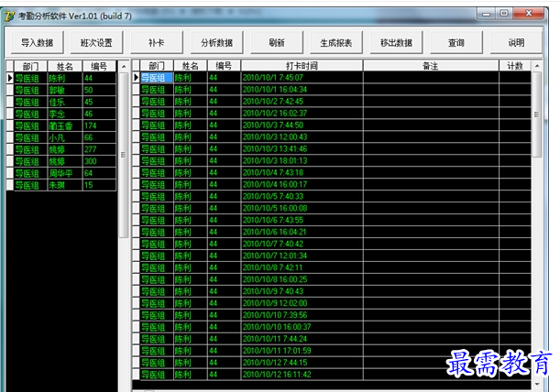560x392 pixels.
Task: Click punch time 2010/10/9 12:02:00
Action: coord(275,303)
